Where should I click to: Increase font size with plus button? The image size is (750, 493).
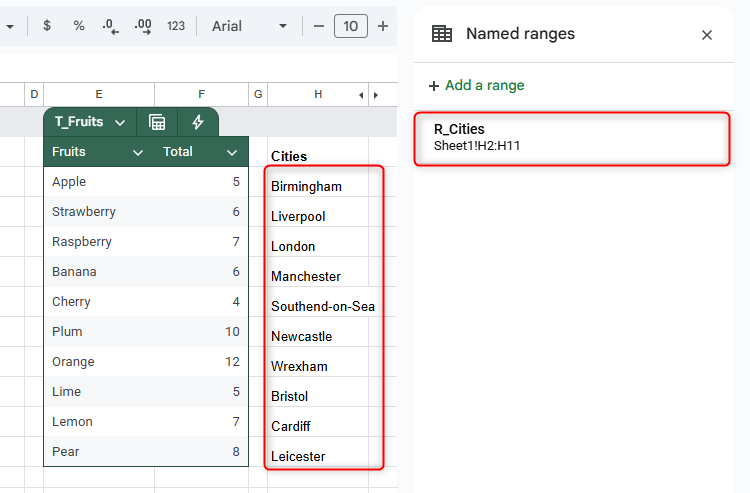click(383, 26)
